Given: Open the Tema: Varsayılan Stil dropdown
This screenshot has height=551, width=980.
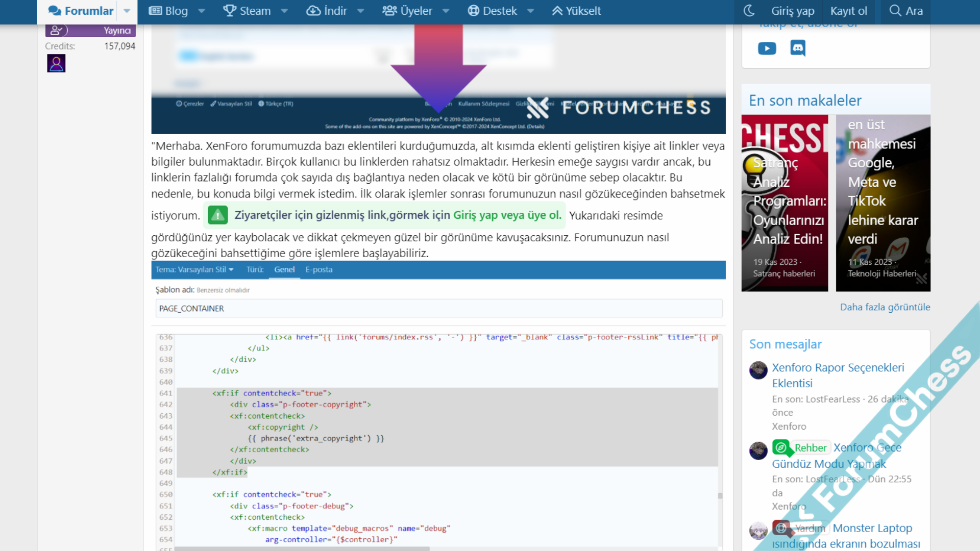Looking at the screenshot, I should (194, 269).
